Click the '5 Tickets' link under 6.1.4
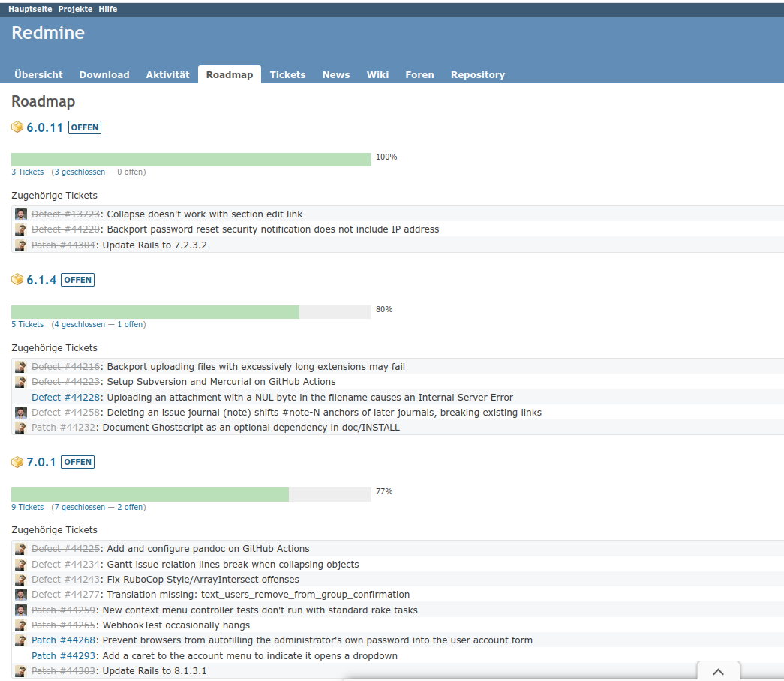Image resolution: width=784 pixels, height=681 pixels. tap(28, 324)
